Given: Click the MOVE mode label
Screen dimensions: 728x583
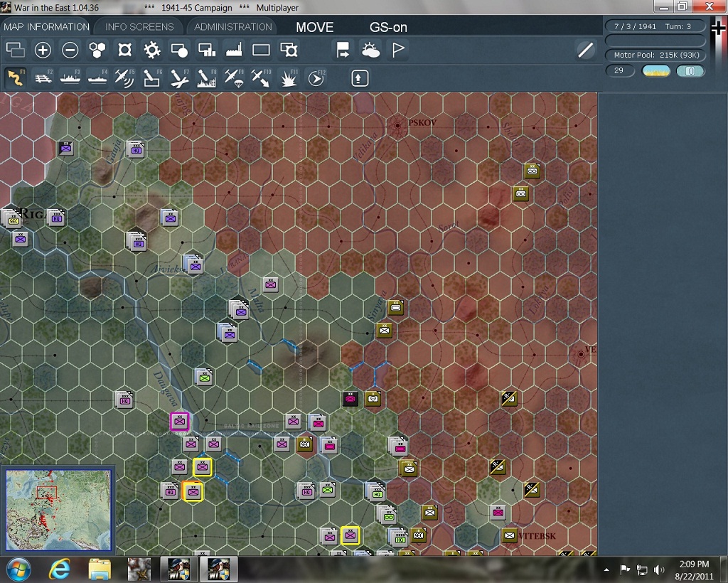Looking at the screenshot, I should pyautogui.click(x=315, y=28).
